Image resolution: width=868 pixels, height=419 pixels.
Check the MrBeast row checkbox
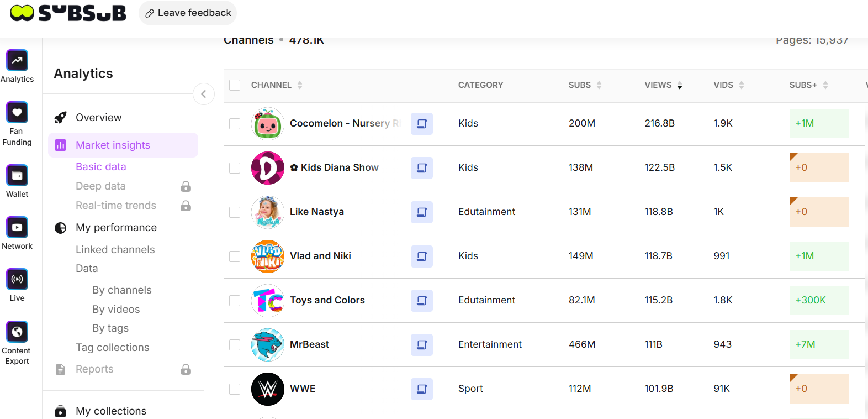[235, 345]
